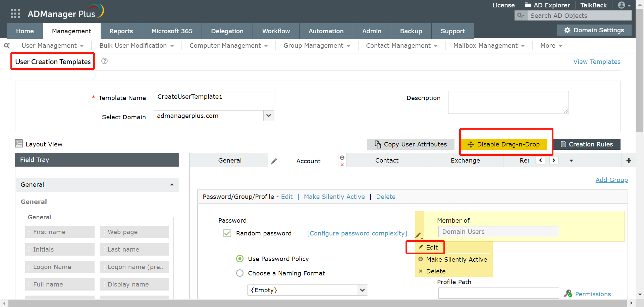Open TalkBack in the header
Viewport: 644px width, 307px height.
(x=593, y=5)
